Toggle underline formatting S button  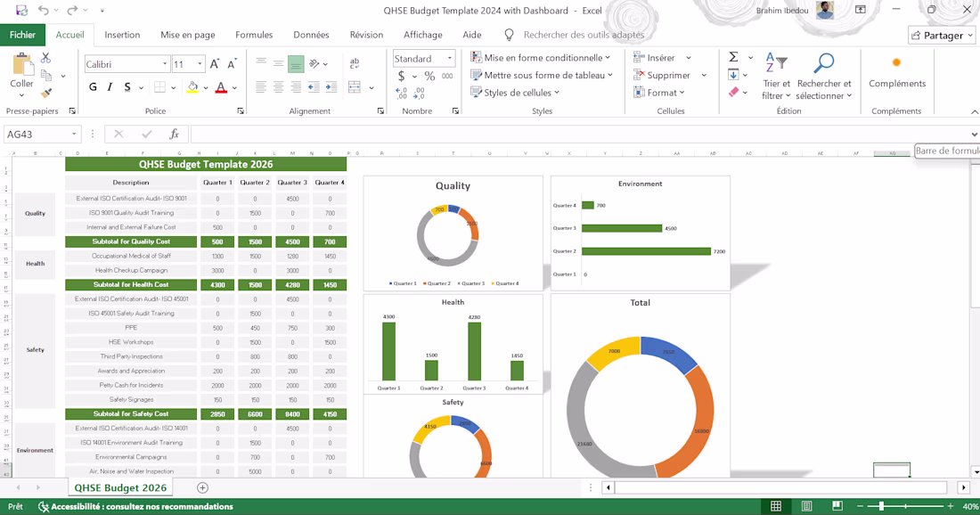coord(127,87)
